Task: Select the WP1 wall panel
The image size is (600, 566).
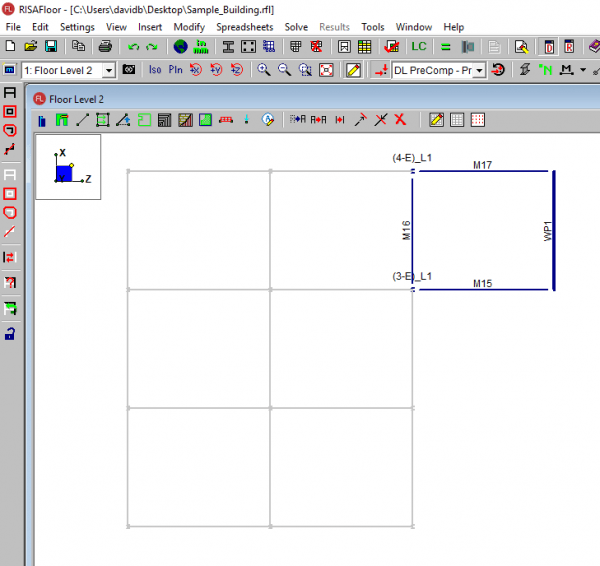Action: coord(553,230)
